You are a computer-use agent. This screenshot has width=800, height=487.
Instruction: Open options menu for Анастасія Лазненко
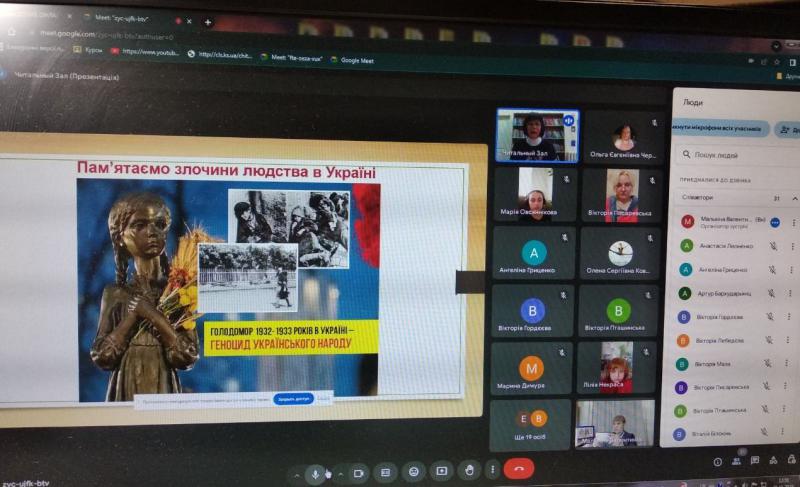click(792, 247)
